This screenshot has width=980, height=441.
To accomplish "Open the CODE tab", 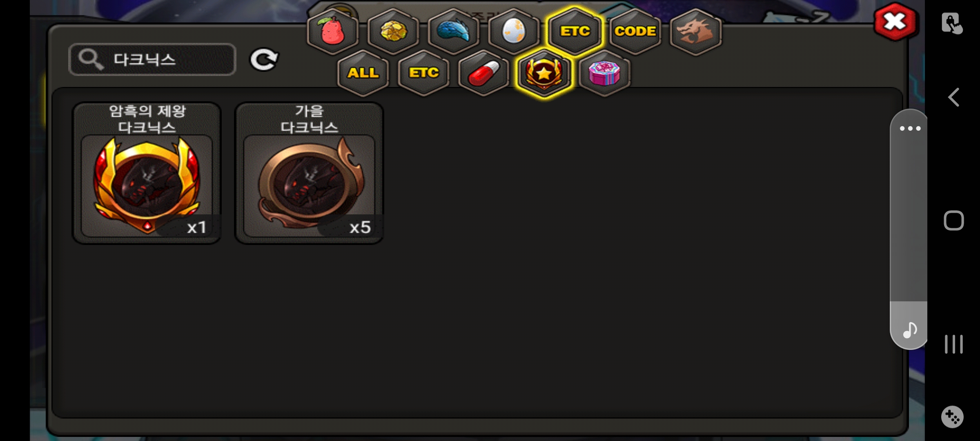I will 635,31.
